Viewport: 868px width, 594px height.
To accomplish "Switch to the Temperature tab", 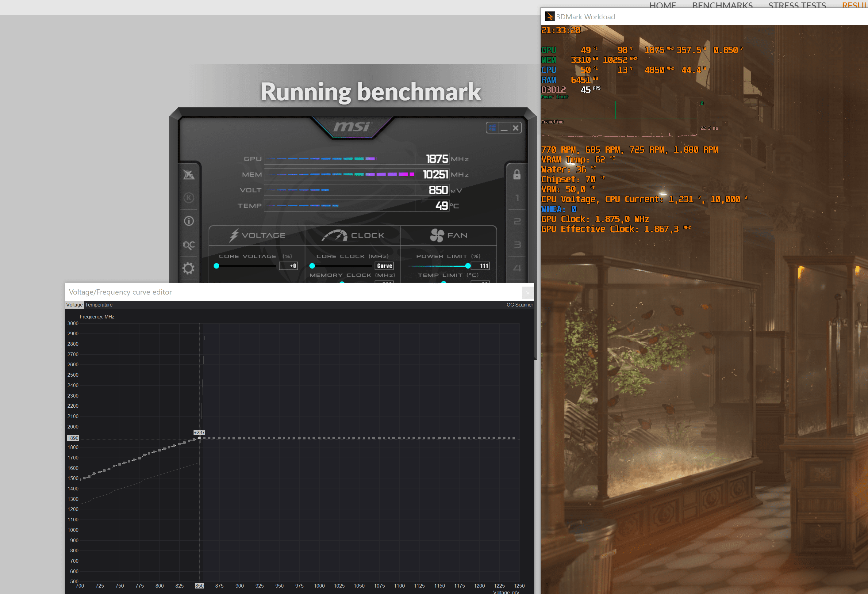I will coord(98,305).
